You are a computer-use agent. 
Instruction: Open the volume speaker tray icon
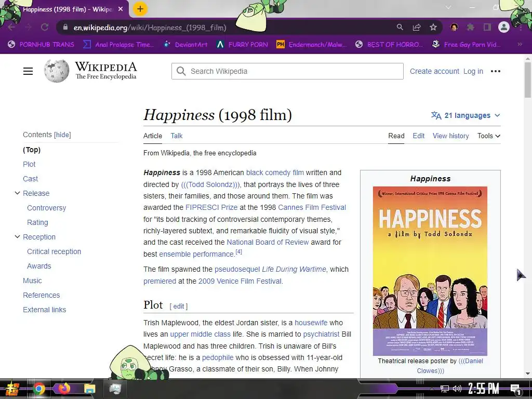point(457,389)
